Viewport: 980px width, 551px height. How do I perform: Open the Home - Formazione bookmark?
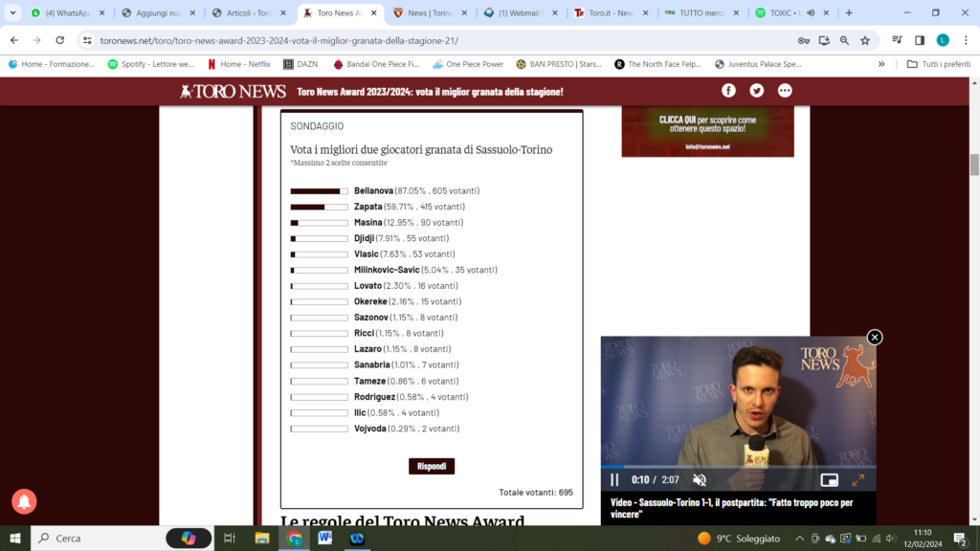pyautogui.click(x=52, y=64)
